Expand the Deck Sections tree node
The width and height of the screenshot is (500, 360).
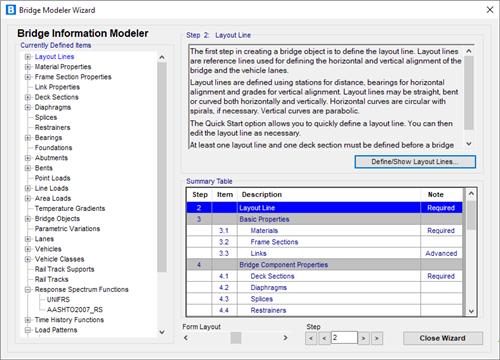28,97
